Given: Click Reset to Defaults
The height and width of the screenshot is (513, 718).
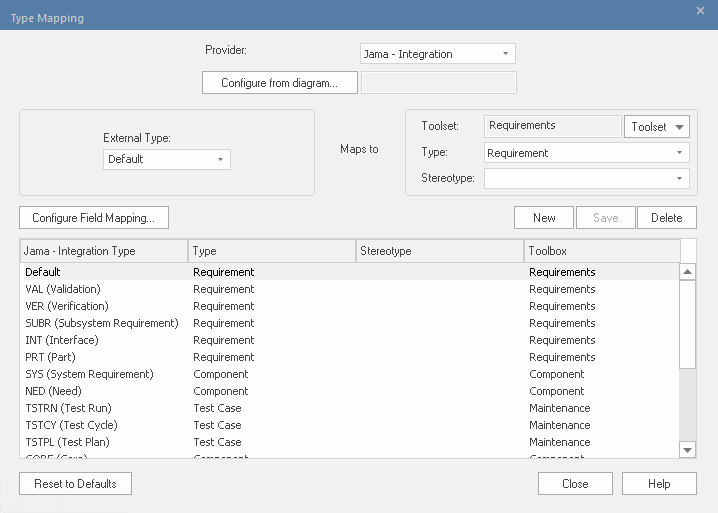Looking at the screenshot, I should 75,484.
